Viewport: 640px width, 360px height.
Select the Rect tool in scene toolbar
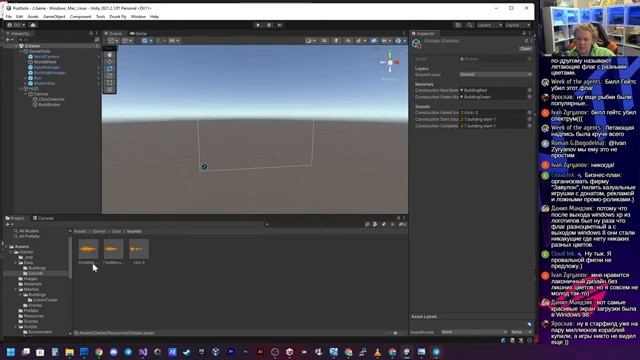tap(109, 82)
